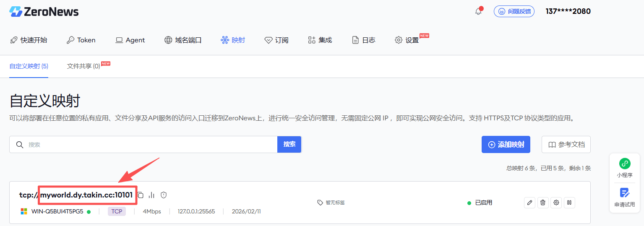Viewport: 644px width, 226px height.
Task: Go to 快速开始 in the navigation
Action: (x=29, y=40)
